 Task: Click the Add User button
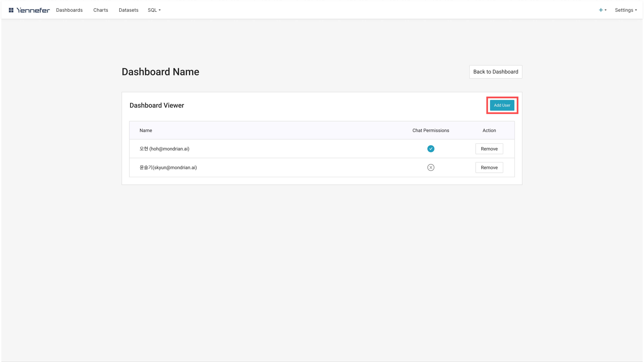502,105
